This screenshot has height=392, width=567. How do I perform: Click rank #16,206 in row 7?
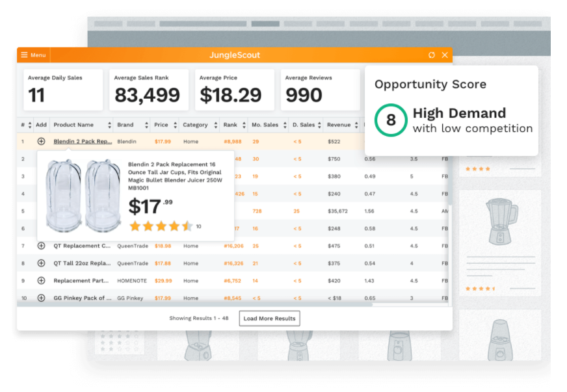[x=233, y=246]
